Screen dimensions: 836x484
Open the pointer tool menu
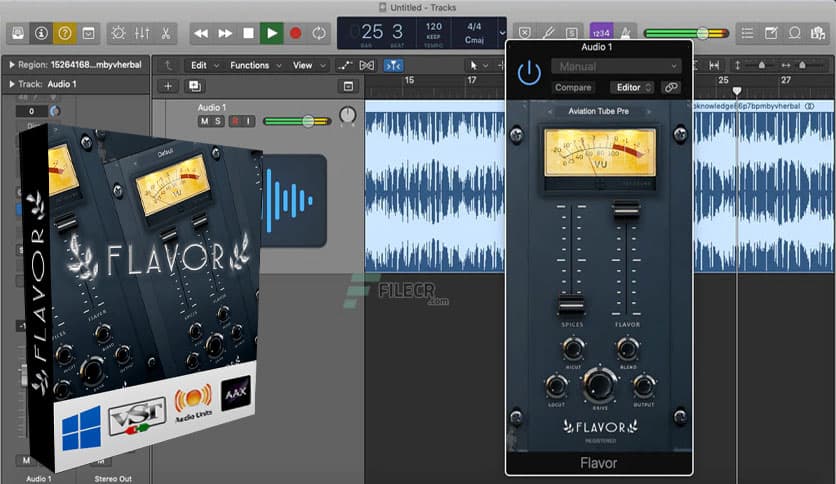478,65
